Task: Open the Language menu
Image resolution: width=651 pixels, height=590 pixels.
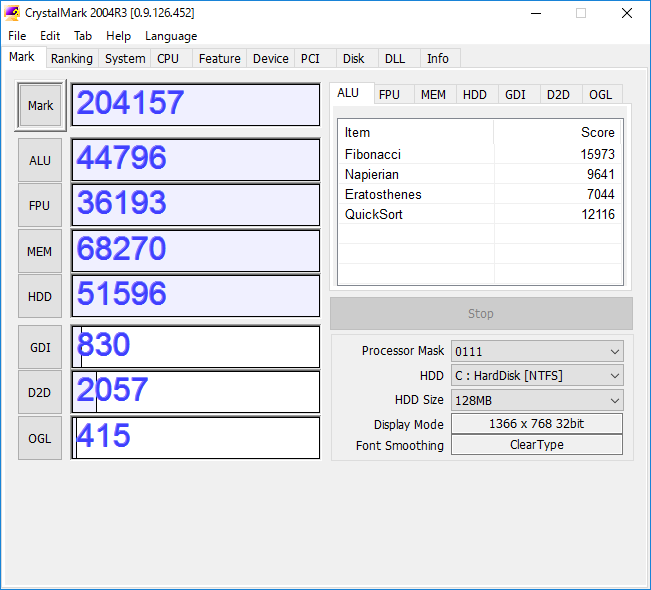Action: 171,36
